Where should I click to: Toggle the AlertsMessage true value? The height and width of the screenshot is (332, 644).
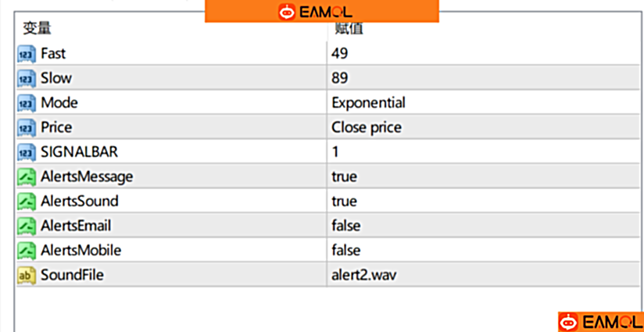tap(344, 177)
